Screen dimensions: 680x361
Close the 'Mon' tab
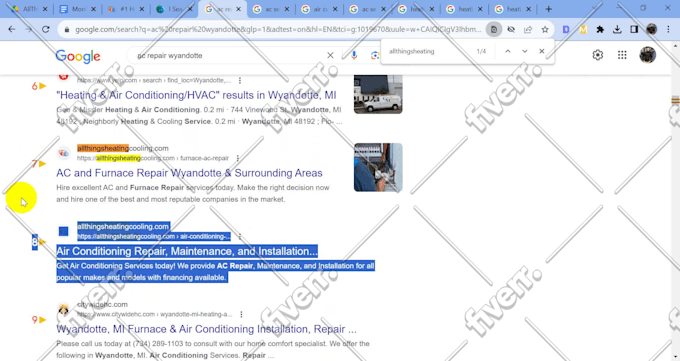94,9
